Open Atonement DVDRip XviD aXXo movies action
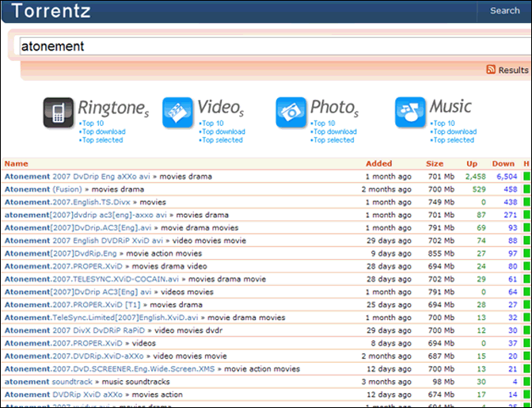The image size is (532, 408). click(63, 395)
